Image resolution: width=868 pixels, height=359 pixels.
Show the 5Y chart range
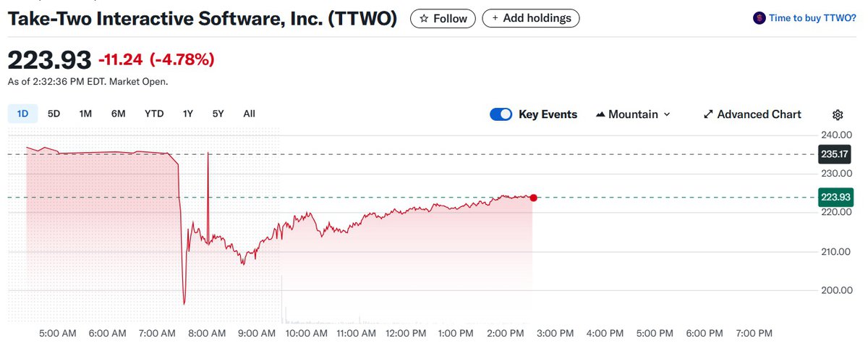pos(218,114)
